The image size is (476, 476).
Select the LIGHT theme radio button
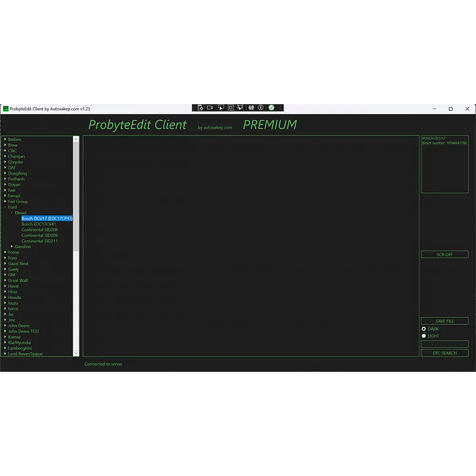pyautogui.click(x=424, y=336)
